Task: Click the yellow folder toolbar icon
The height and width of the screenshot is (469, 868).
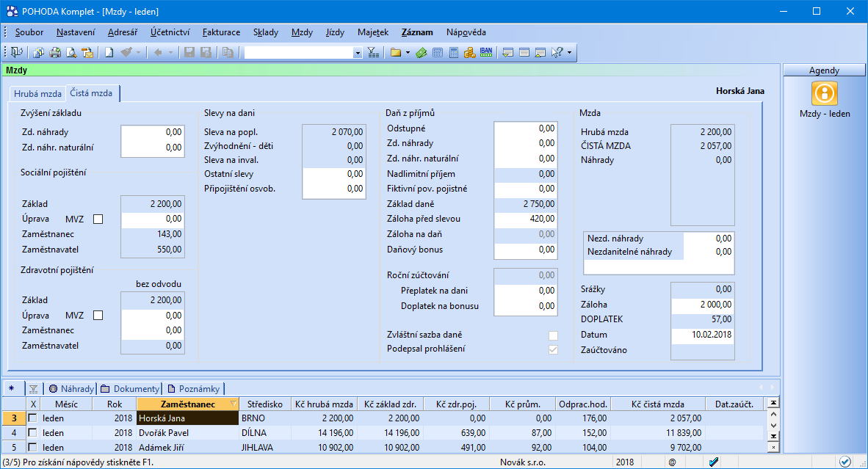Action: tap(395, 53)
